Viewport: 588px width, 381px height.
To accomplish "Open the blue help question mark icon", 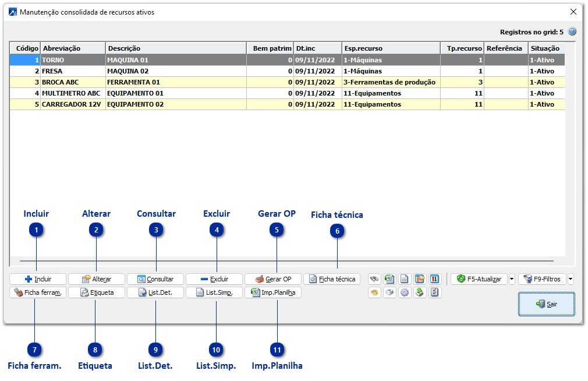I will point(572,32).
